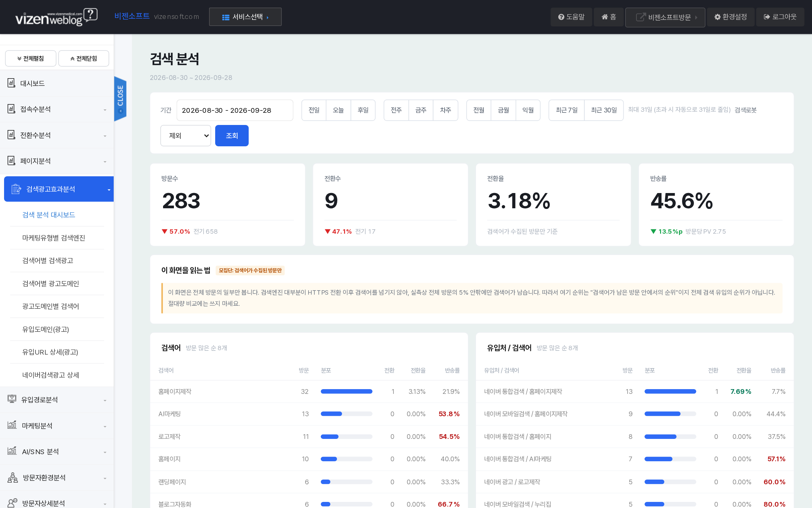
Task: Expand the 마케팅분석 menu arrow
Action: (105, 427)
